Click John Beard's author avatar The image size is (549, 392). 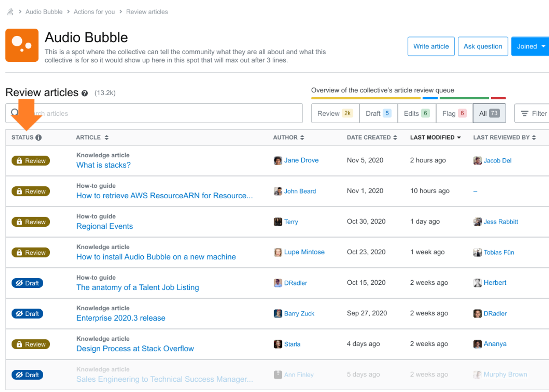[x=278, y=191]
